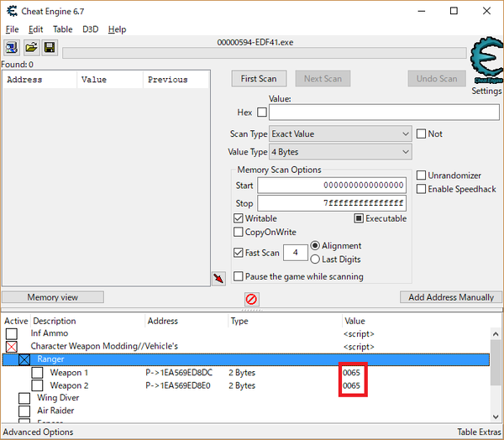Open the Edit menu
This screenshot has width=504, height=440.
pos(35,29)
